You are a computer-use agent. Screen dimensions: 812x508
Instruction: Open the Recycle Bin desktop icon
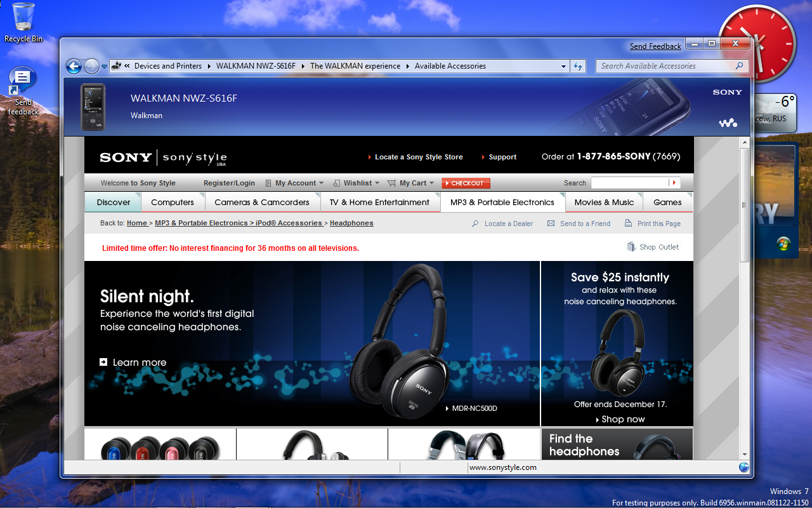coord(23,23)
